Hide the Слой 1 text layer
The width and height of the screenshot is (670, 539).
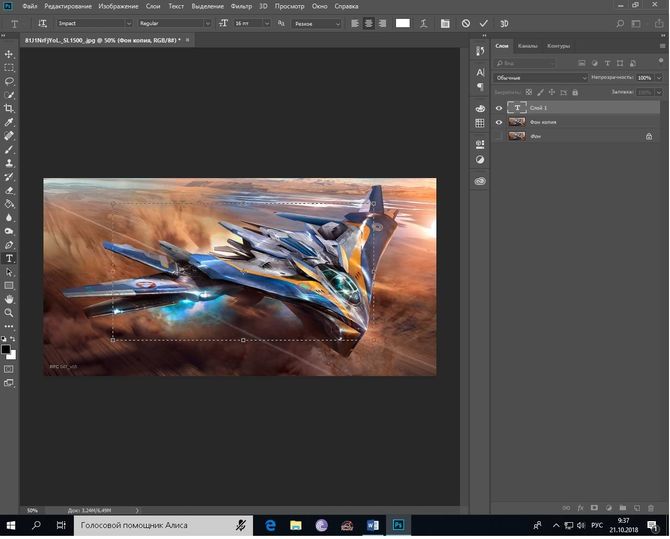[499, 108]
